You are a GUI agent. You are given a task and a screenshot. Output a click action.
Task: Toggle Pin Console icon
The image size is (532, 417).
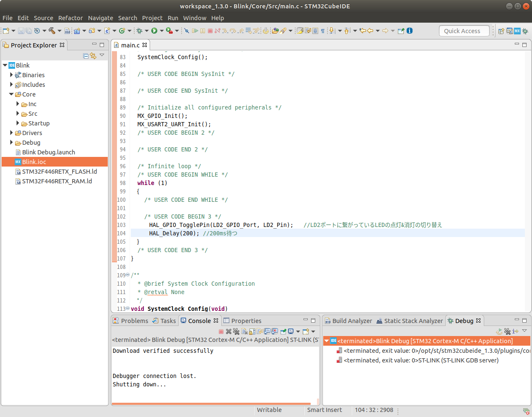283,331
